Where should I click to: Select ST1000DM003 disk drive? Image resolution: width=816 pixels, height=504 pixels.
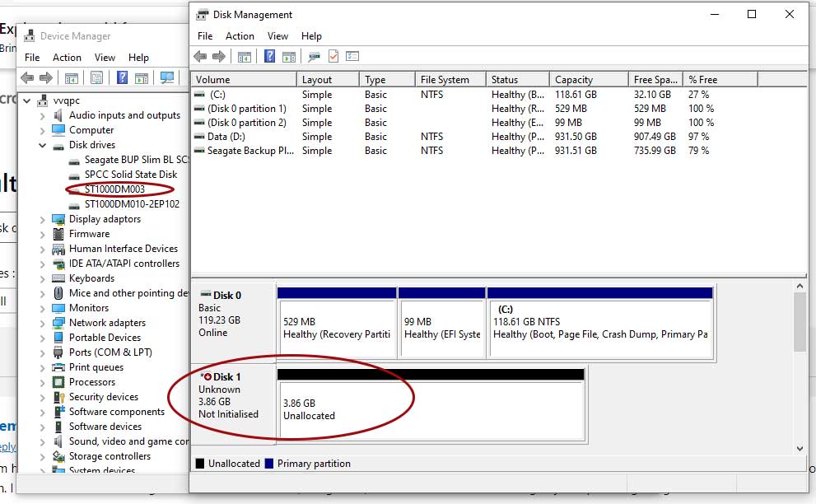coord(114,189)
